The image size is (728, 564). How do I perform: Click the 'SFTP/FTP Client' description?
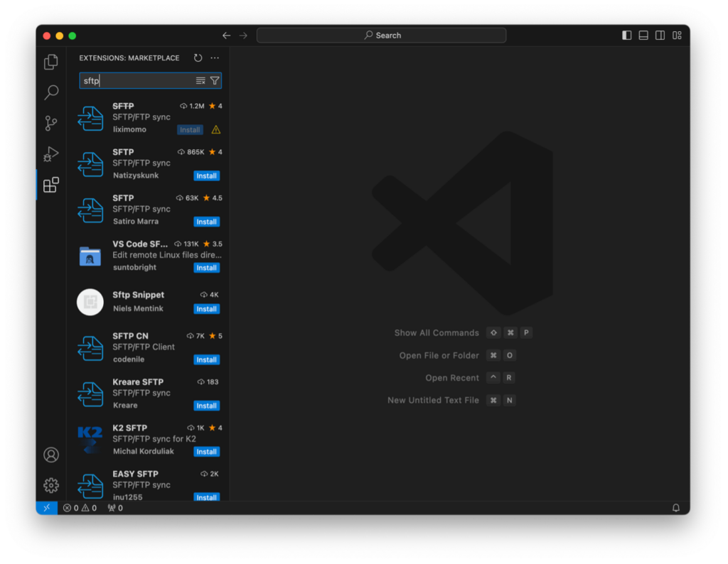click(x=144, y=347)
